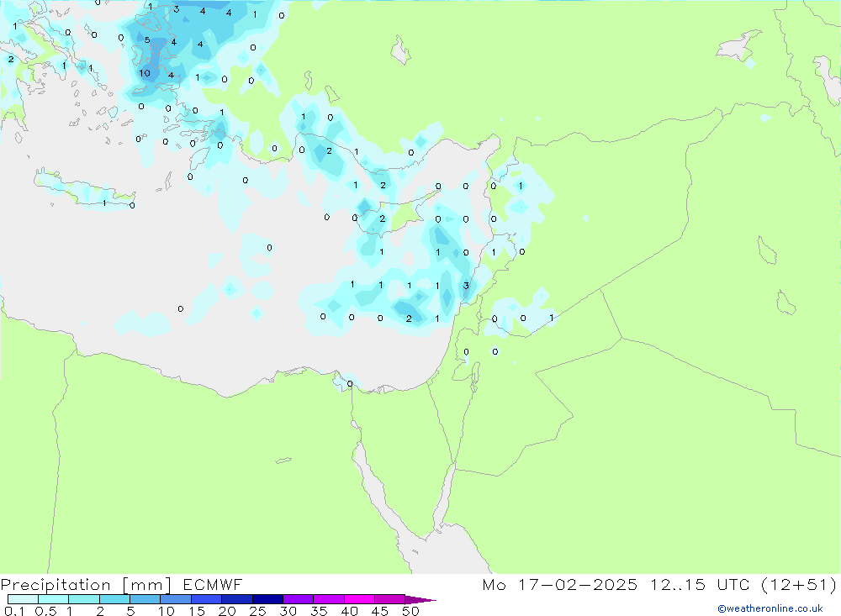Click the legend scale label '30'
This screenshot has width=841, height=616.
tap(288, 611)
